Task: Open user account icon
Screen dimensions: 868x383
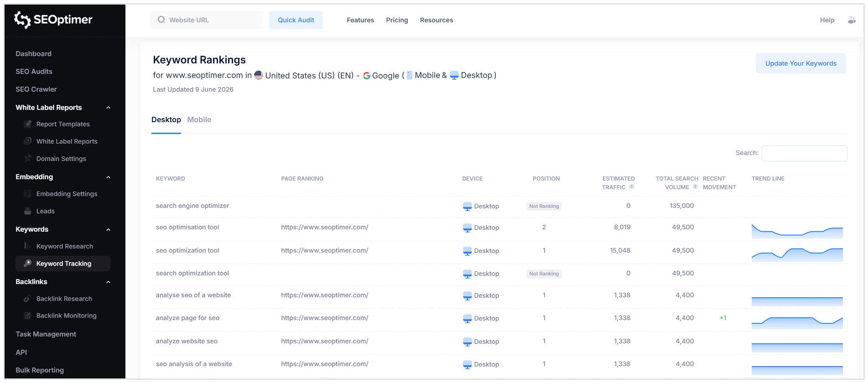Action: point(852,20)
